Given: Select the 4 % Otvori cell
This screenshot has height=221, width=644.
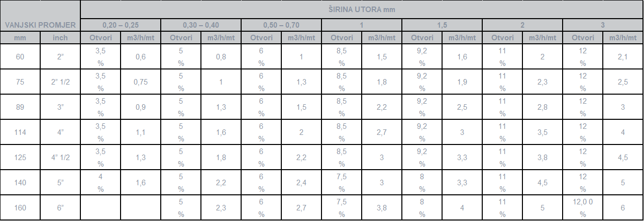Looking at the screenshot, I should (x=100, y=183).
